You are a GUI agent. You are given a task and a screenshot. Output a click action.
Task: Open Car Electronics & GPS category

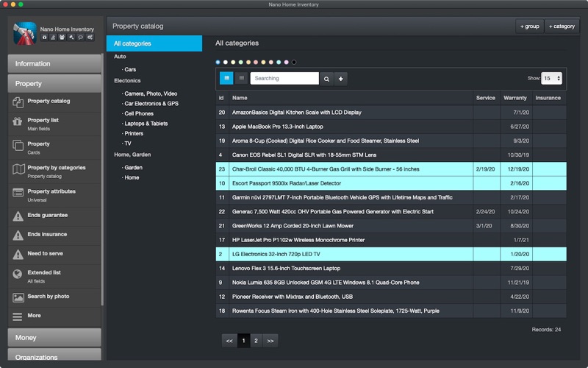tap(151, 104)
